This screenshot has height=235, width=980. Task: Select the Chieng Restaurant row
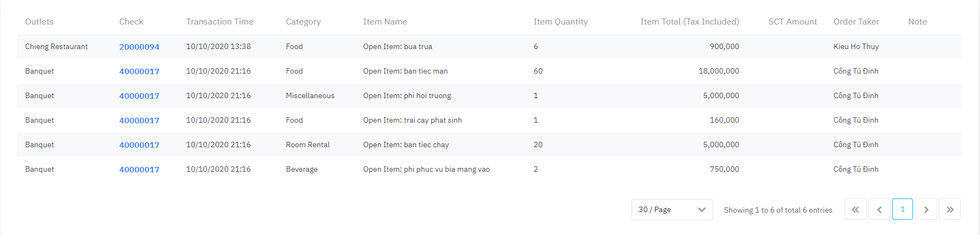56,47
